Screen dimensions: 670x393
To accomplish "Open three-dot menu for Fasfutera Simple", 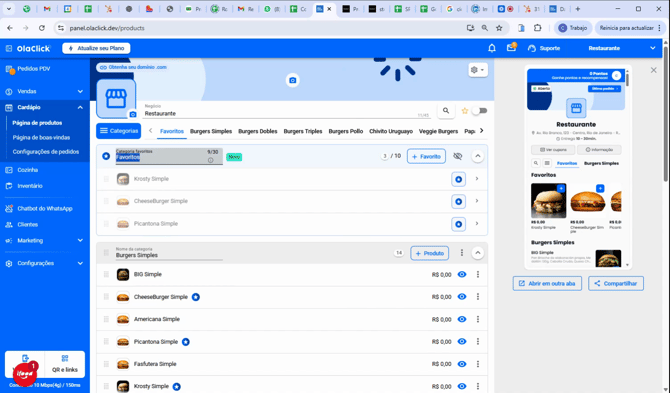I will click(478, 364).
